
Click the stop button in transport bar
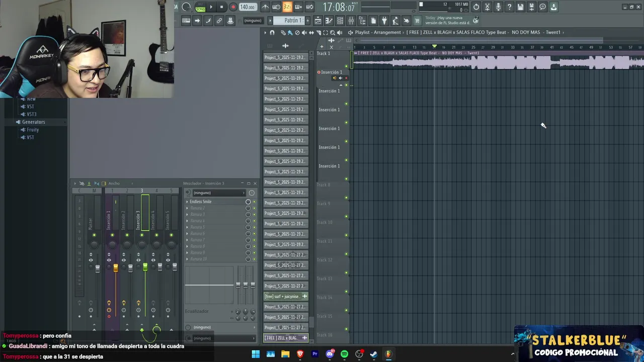coord(221,7)
